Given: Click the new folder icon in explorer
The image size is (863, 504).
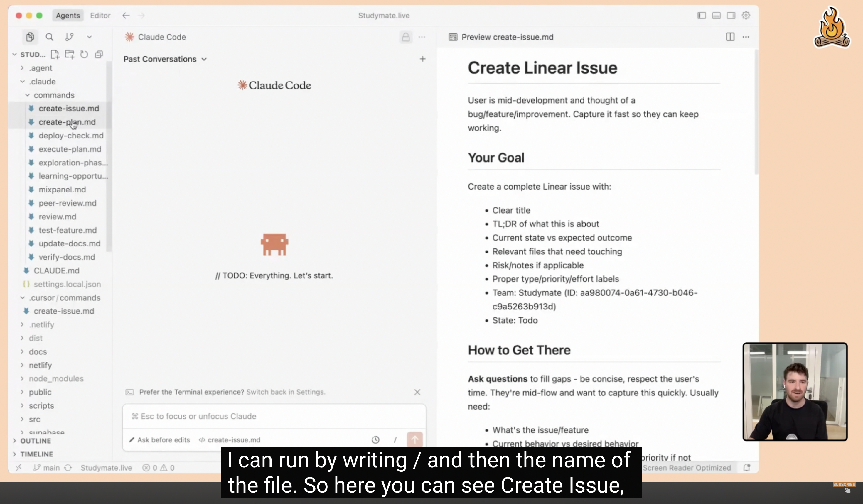Looking at the screenshot, I should pos(70,54).
